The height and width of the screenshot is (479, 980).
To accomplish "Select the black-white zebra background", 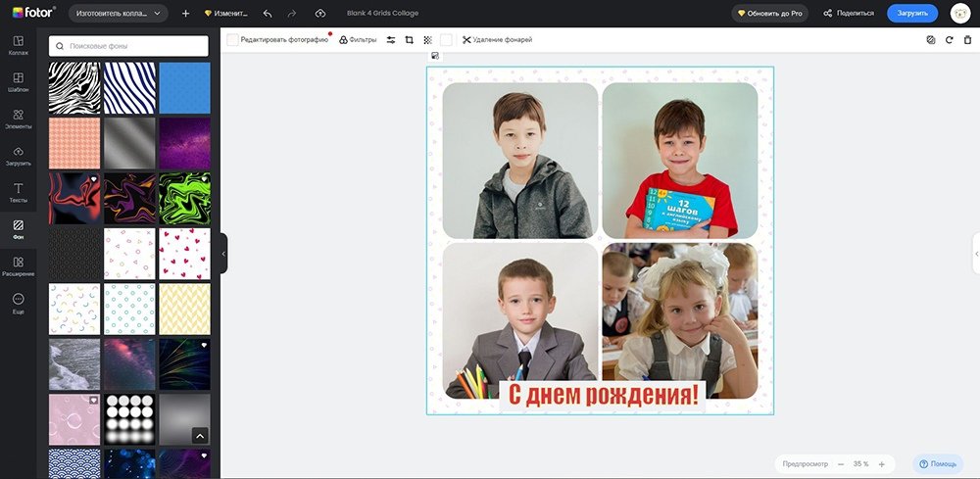I will [74, 87].
